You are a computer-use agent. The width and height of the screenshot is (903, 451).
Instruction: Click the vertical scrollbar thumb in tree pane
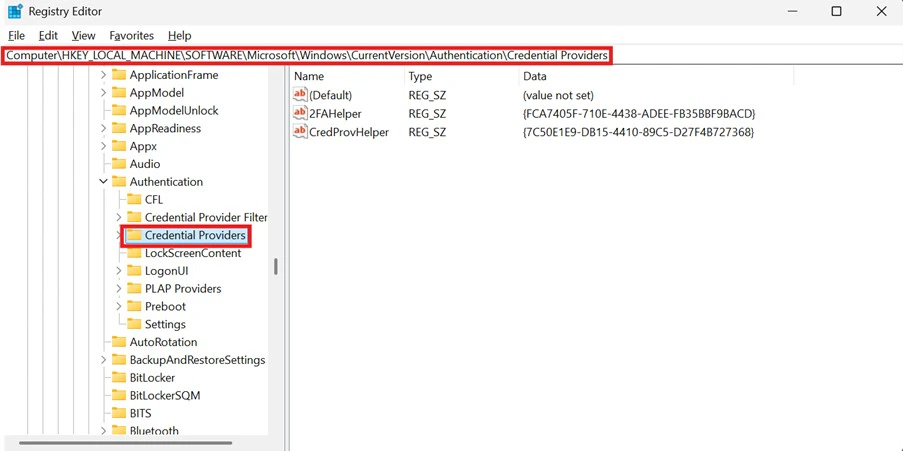click(276, 266)
